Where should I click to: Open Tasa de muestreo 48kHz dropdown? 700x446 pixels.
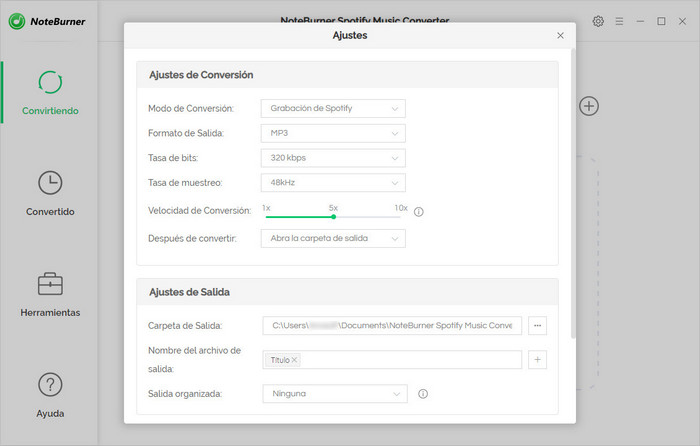click(333, 183)
